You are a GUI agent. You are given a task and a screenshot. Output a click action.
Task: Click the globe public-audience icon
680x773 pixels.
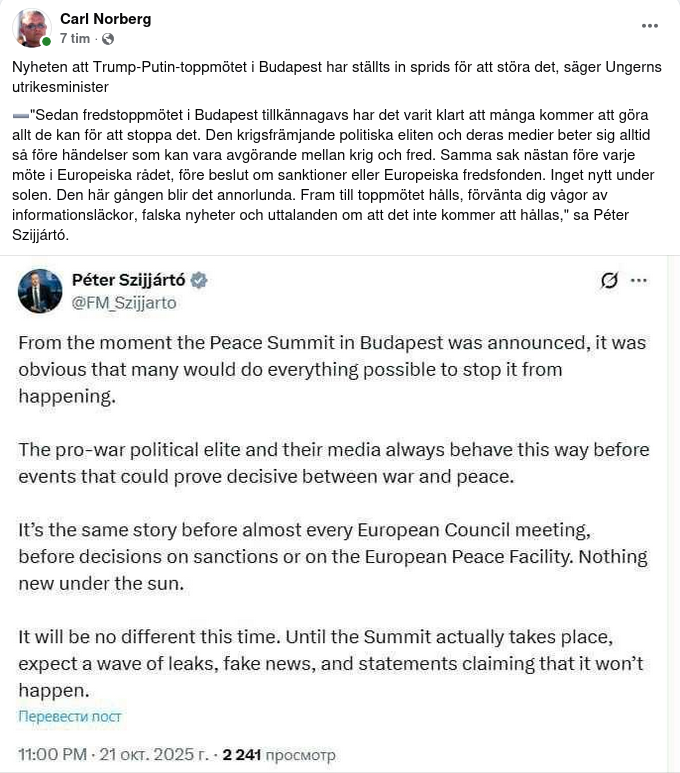point(108,38)
